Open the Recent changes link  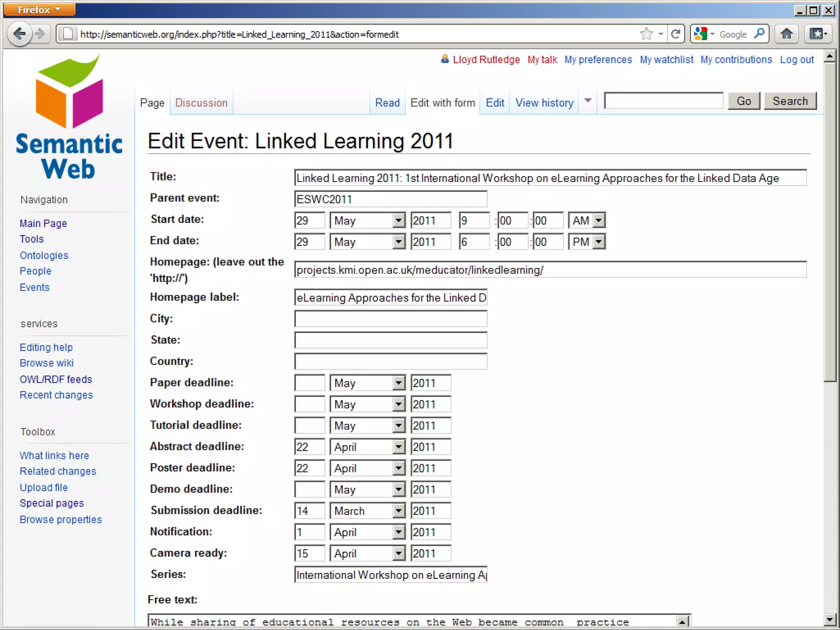pos(56,395)
